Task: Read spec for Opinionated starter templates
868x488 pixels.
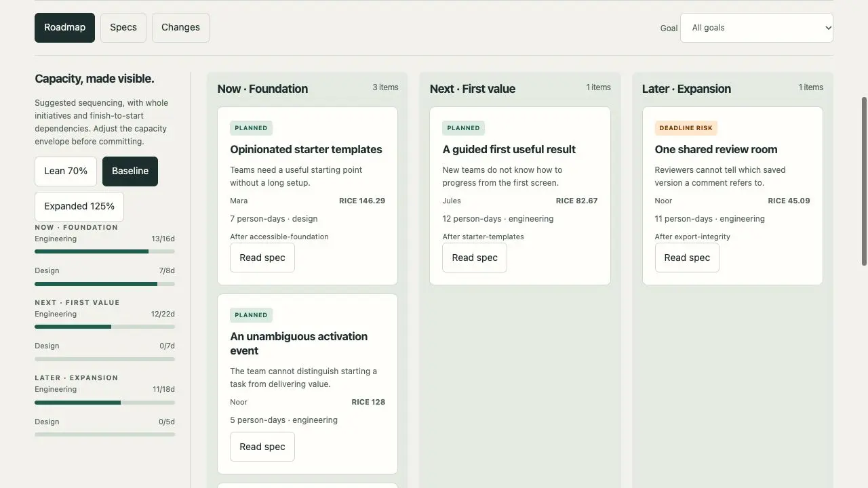Action: (262, 258)
